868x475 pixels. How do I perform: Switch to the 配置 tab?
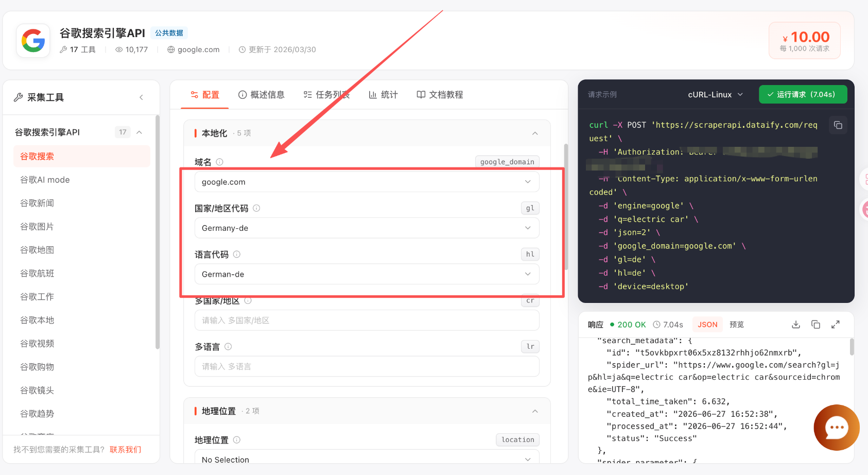[205, 95]
